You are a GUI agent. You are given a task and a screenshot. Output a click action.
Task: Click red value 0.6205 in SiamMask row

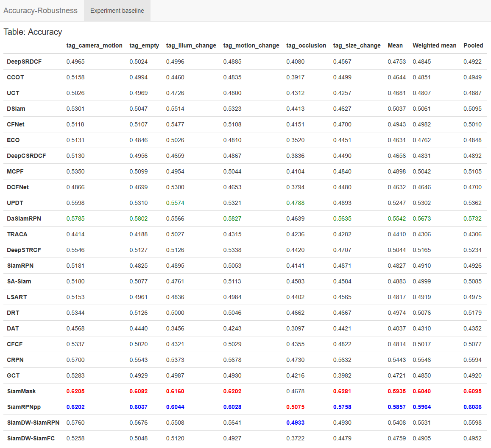[x=75, y=391]
